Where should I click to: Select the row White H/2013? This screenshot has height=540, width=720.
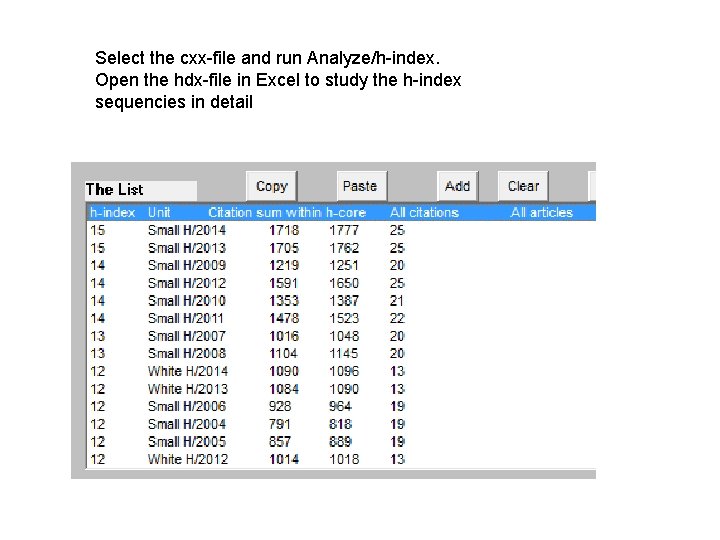coord(341,389)
